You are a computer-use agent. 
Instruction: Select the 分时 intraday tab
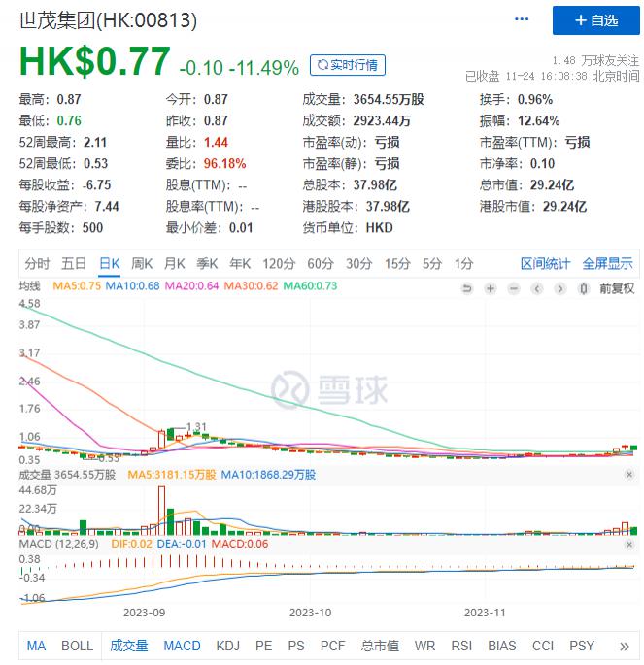coord(38,263)
